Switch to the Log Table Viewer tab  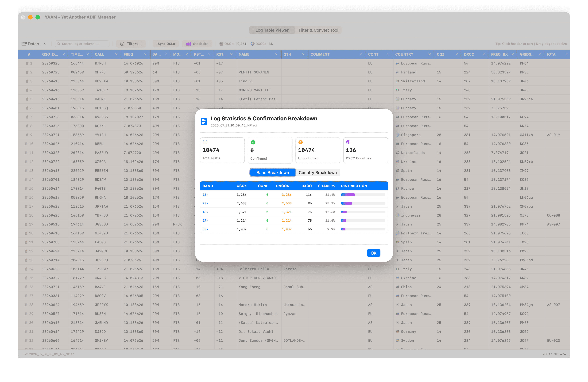(x=272, y=30)
